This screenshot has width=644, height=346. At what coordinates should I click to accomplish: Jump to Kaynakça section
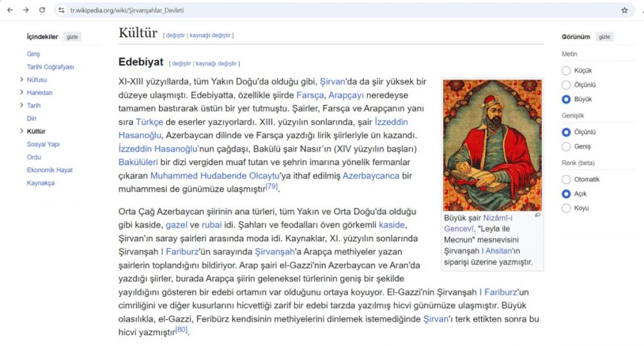pyautogui.click(x=41, y=183)
